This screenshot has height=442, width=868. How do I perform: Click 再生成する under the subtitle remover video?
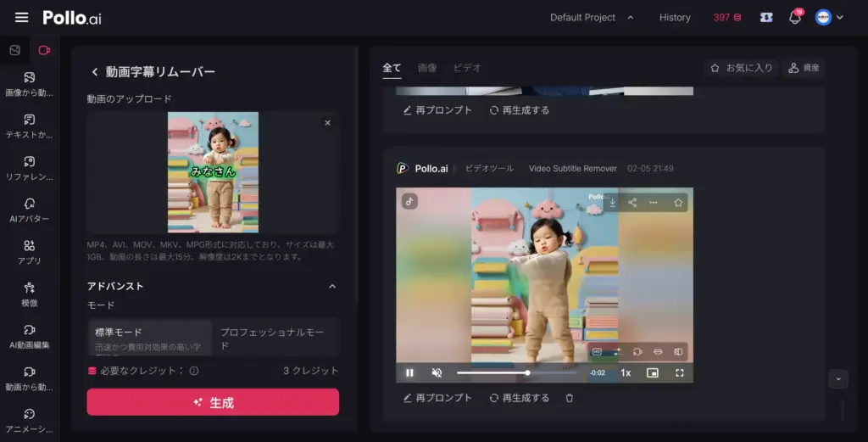click(520, 398)
